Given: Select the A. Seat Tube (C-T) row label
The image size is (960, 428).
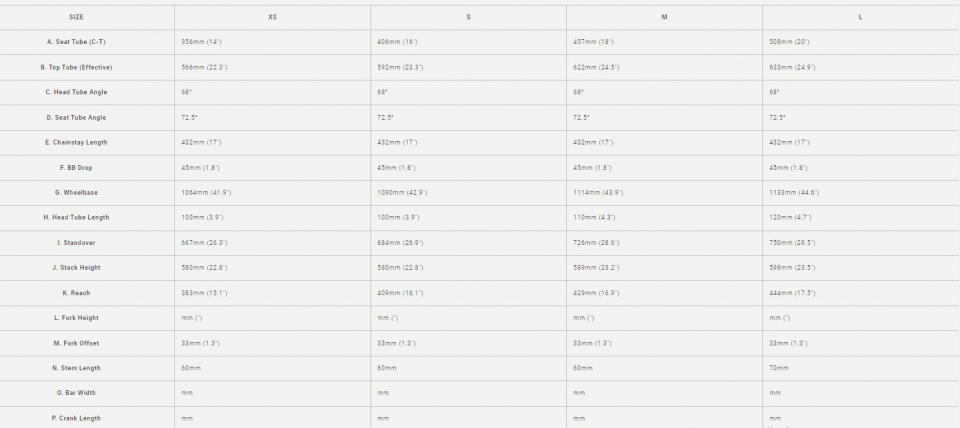Looking at the screenshot, I should (x=77, y=42).
